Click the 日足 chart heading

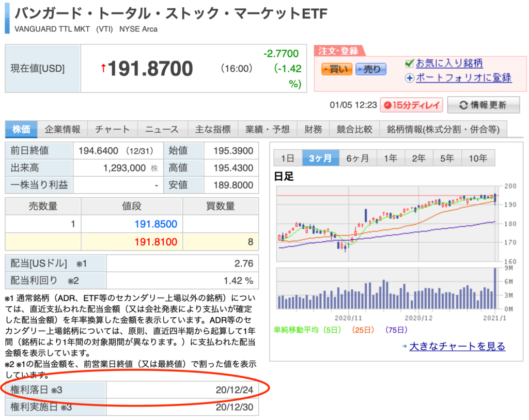click(x=284, y=177)
